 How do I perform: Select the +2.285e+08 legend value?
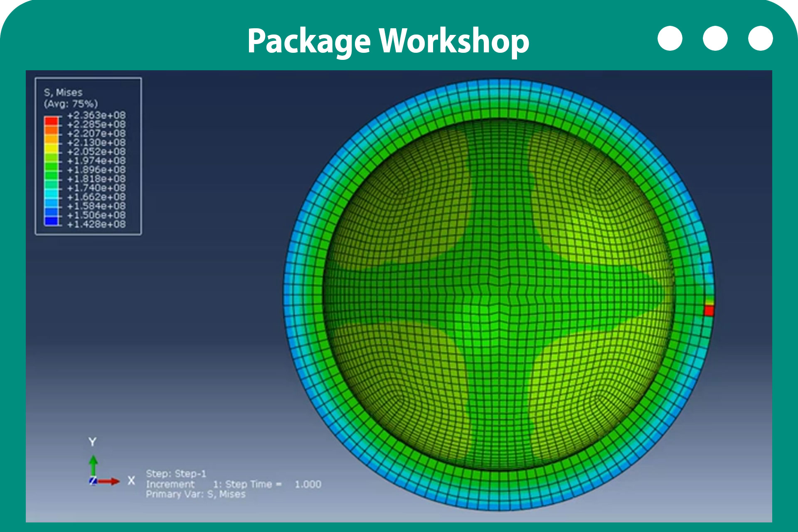[96, 124]
